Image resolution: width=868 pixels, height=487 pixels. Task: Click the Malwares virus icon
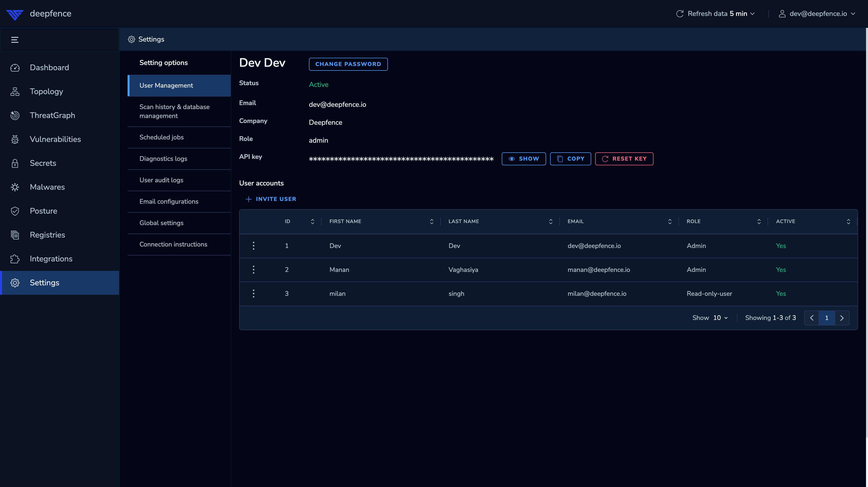(15, 187)
